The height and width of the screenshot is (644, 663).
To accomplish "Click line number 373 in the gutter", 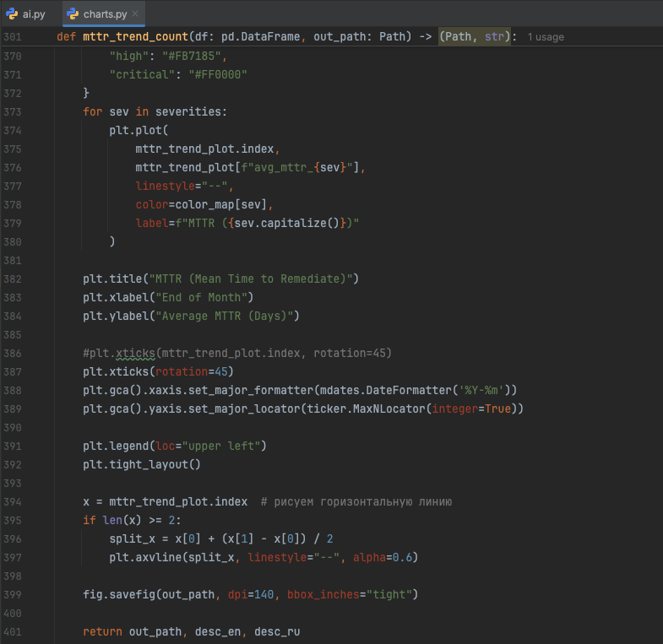I will (13, 111).
